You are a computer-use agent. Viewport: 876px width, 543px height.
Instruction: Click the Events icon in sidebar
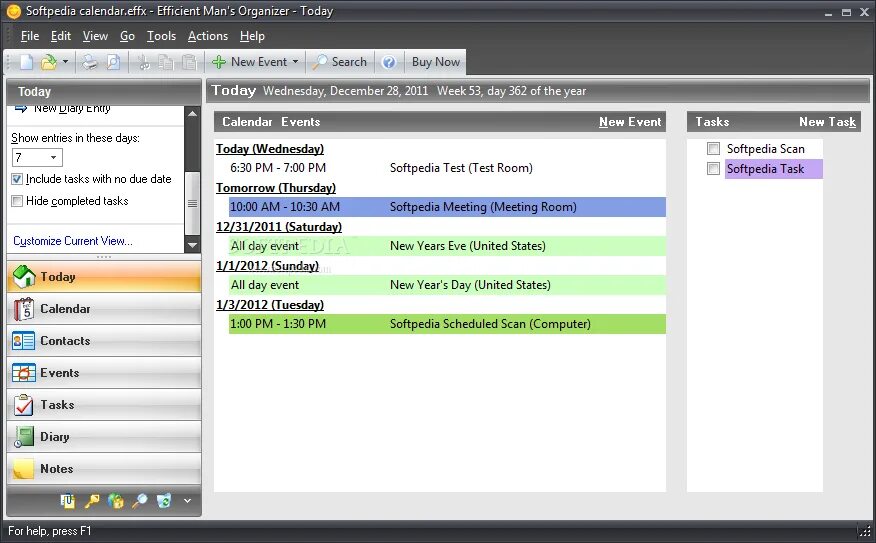pyautogui.click(x=23, y=373)
